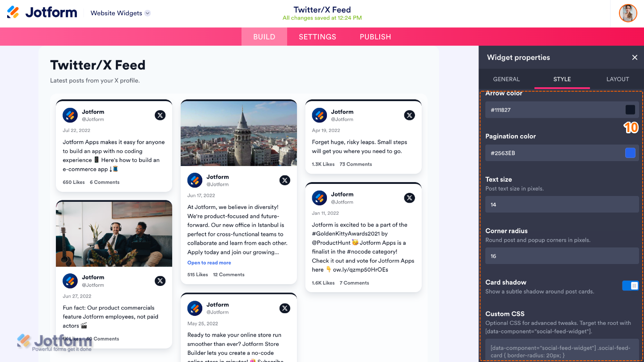This screenshot has height=362, width=644.
Task: Open the user avatar menu
Action: tap(628, 13)
